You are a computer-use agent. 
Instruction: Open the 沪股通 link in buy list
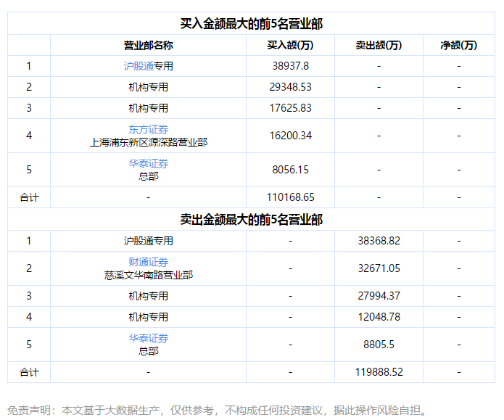(139, 66)
